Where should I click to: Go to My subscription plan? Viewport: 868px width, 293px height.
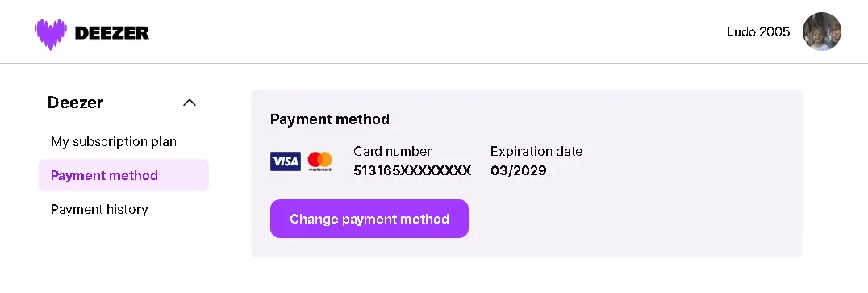point(114,142)
